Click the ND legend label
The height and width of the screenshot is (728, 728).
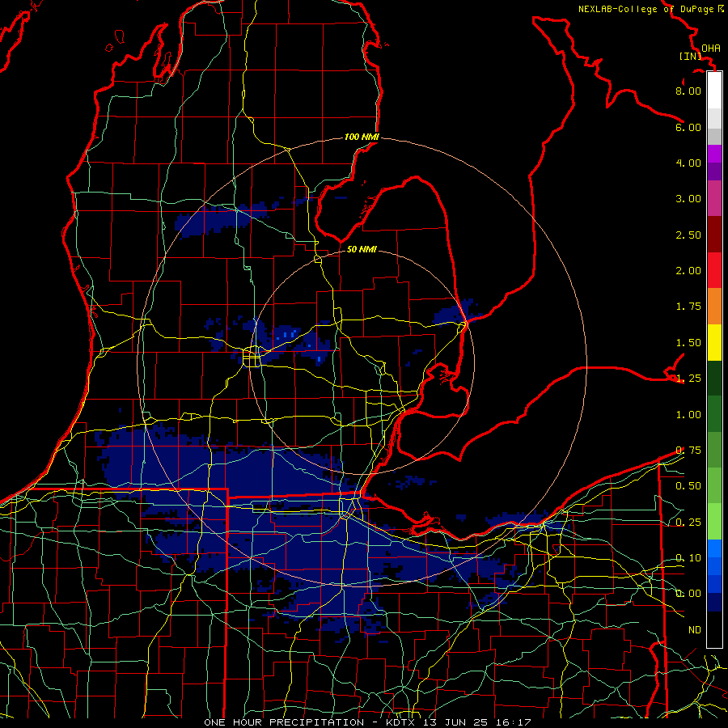(695, 630)
